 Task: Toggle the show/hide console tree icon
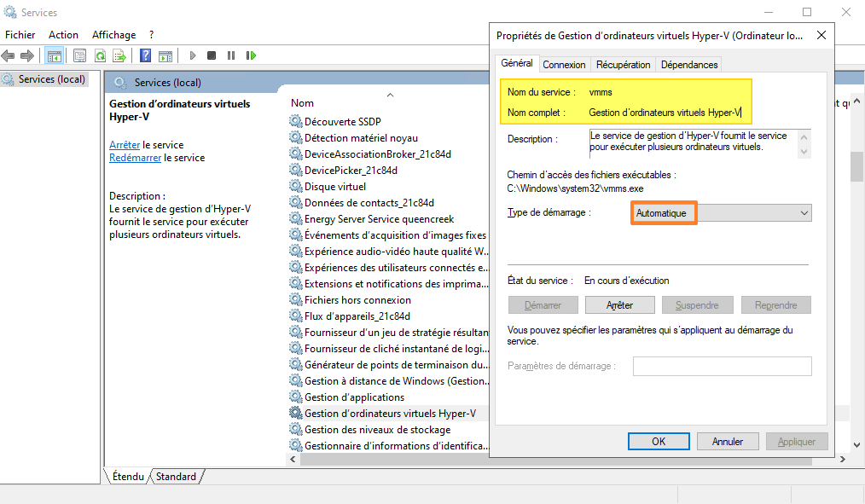pyautogui.click(x=54, y=55)
